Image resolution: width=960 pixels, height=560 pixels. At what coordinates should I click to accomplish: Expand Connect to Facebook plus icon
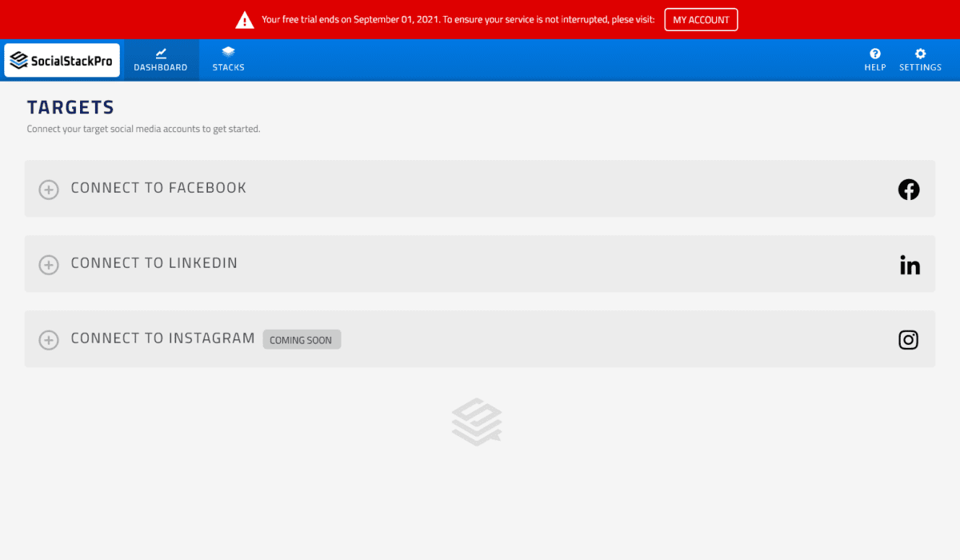point(49,190)
